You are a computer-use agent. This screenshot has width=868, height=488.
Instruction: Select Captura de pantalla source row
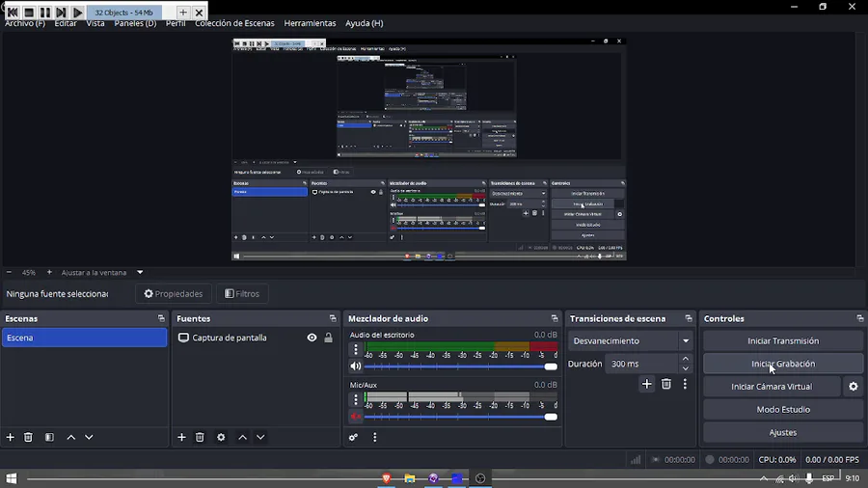pyautogui.click(x=256, y=338)
